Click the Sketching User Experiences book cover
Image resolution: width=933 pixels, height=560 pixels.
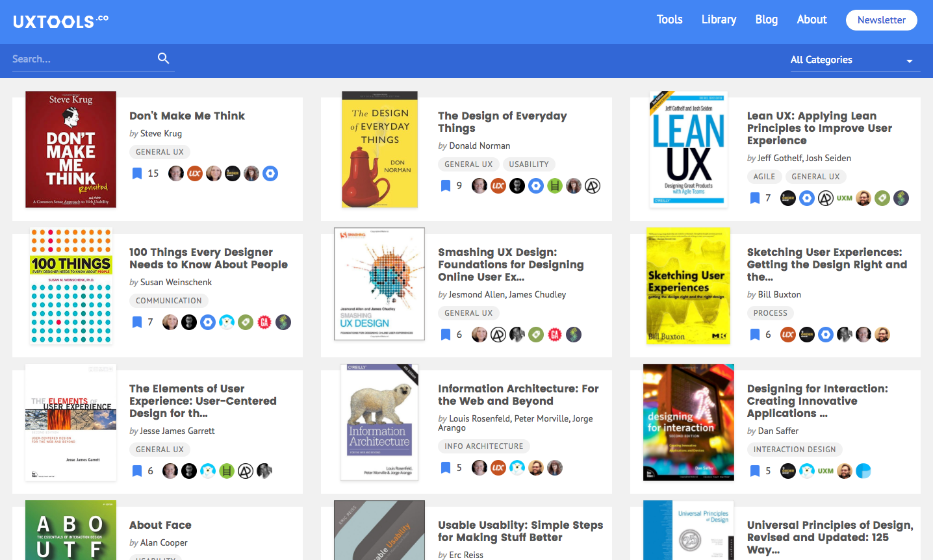tap(689, 286)
